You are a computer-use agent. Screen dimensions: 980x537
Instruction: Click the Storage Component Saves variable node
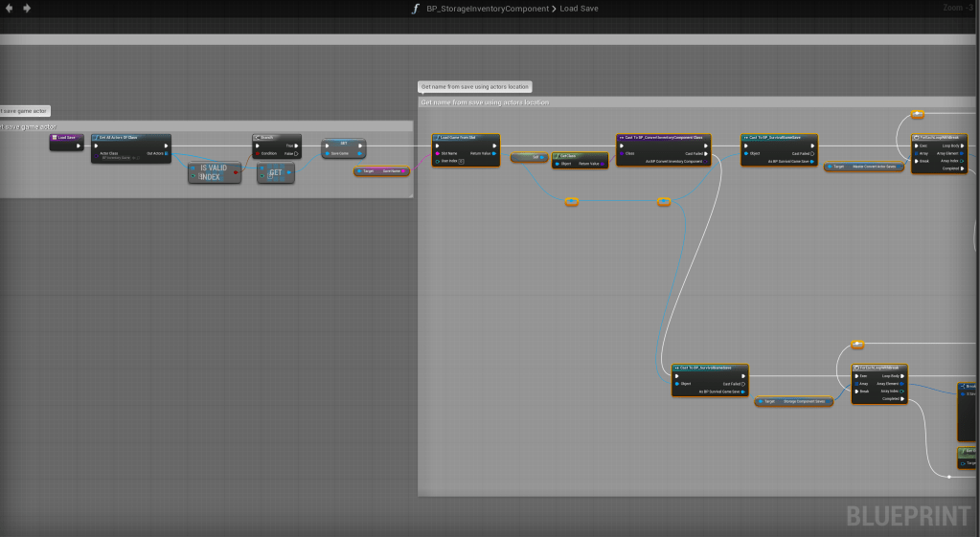[794, 402]
